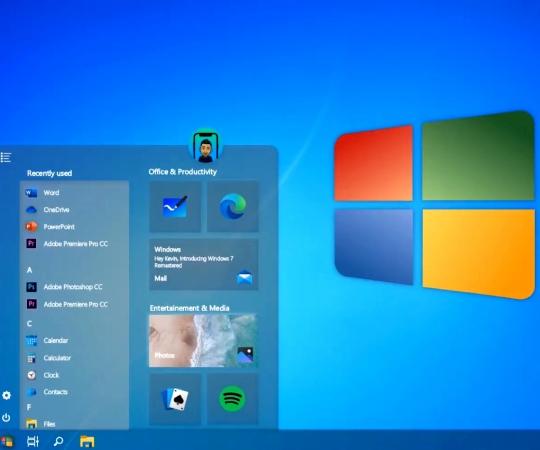Click the user avatar at the menu top
Viewport: 540px width, 450px height.
206,148
